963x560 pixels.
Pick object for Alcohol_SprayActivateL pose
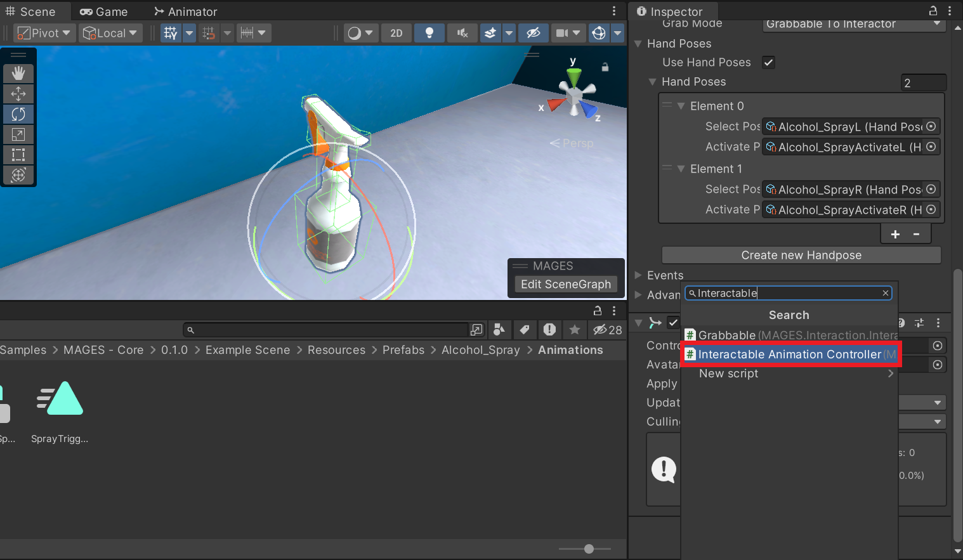[x=931, y=147]
